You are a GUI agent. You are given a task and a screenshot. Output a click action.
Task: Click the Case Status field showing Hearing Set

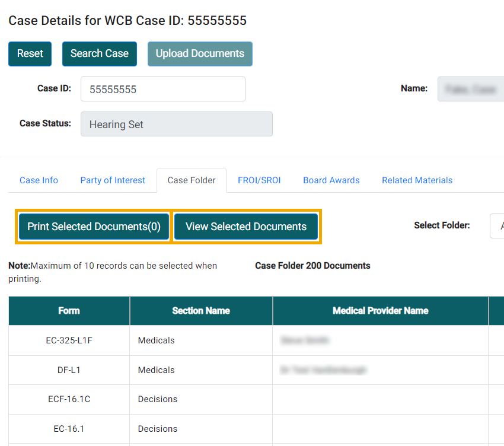pyautogui.click(x=176, y=124)
